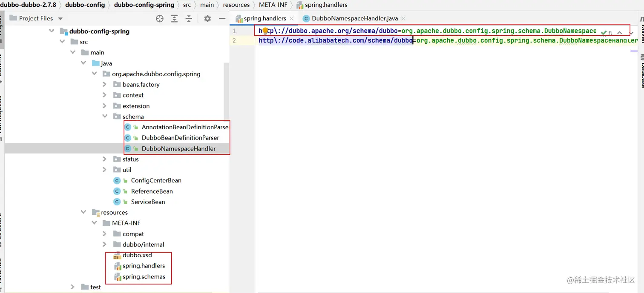Click the src breadcrumb

click(x=187, y=5)
